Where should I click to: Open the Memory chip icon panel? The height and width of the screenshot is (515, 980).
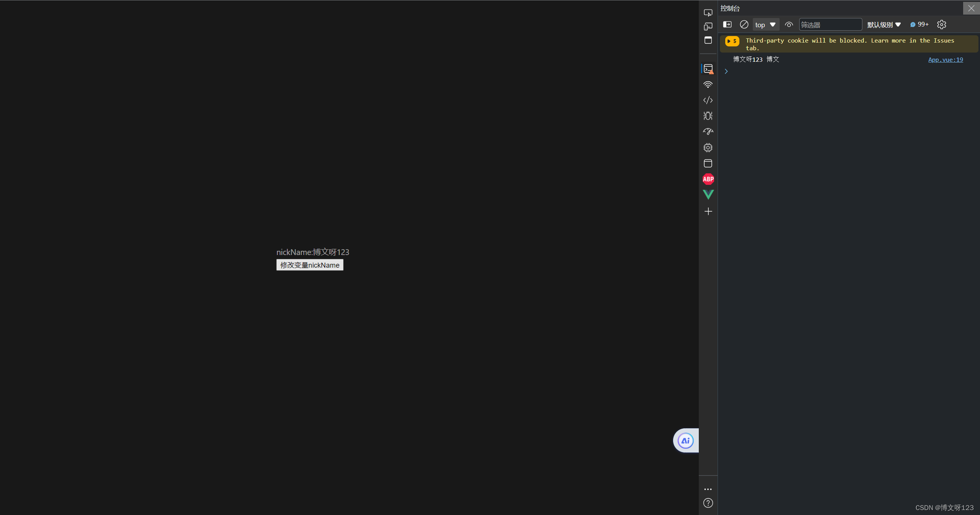(x=708, y=148)
